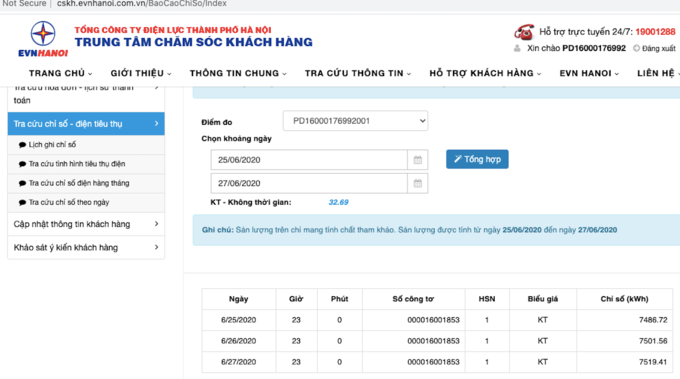This screenshot has width=680, height=379.
Task: Click the Đăng xuất link
Action: click(658, 48)
